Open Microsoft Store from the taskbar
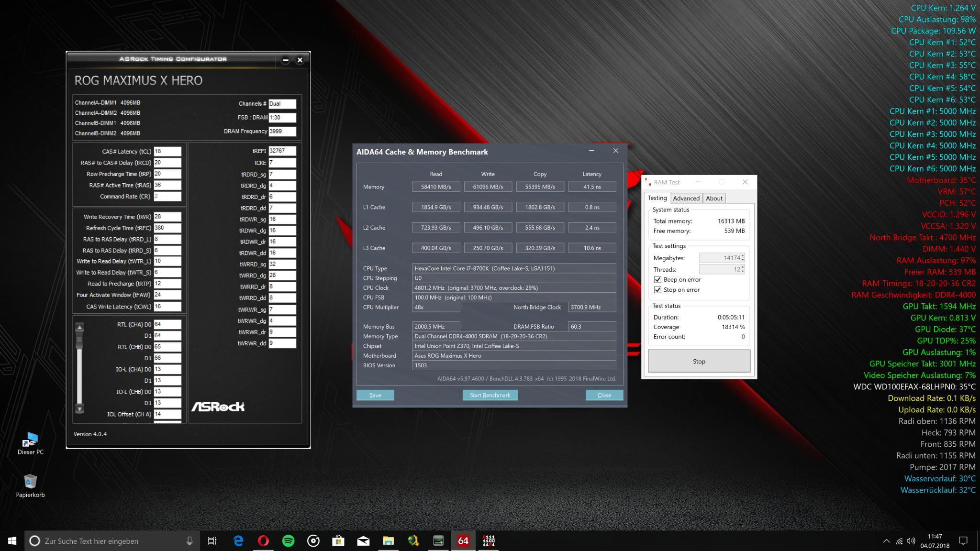This screenshot has height=551, width=980. tap(338, 541)
